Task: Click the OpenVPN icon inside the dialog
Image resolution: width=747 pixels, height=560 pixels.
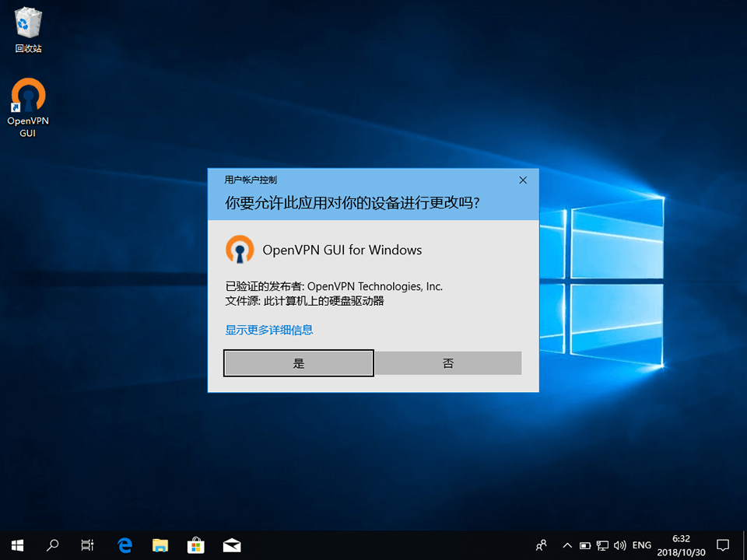Action: pos(240,249)
